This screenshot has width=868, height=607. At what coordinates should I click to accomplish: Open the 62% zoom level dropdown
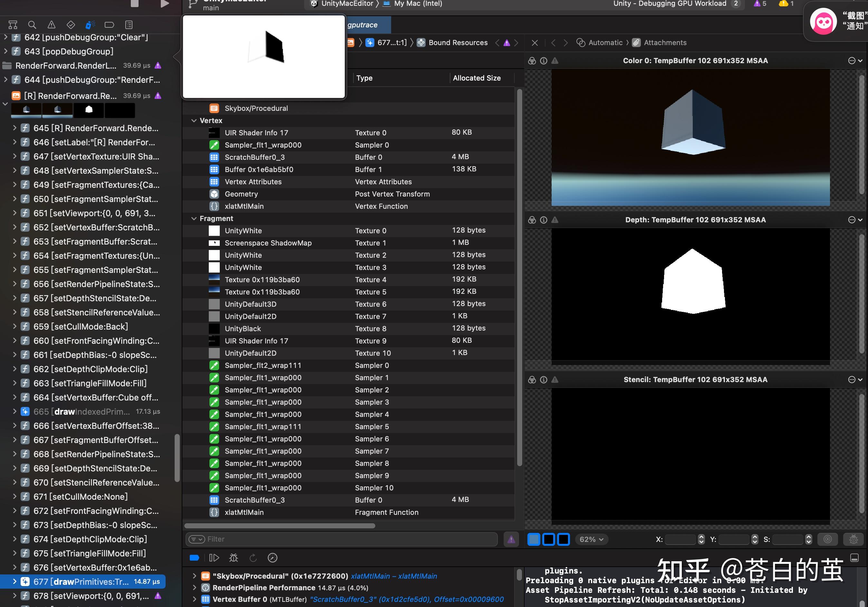[x=591, y=539]
